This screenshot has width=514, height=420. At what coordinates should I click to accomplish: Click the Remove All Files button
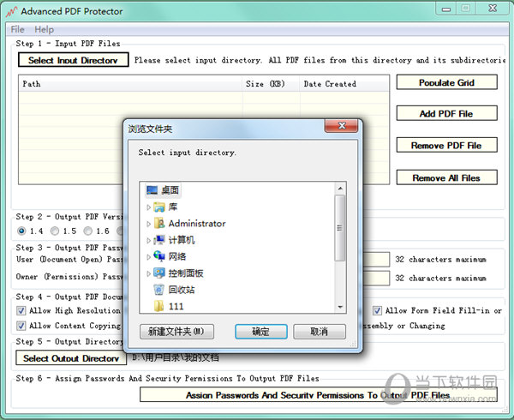446,177
